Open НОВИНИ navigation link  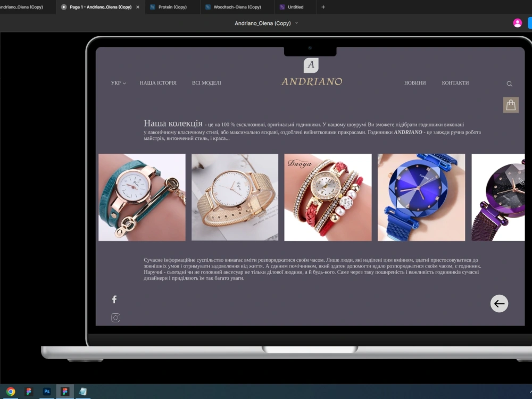[415, 83]
